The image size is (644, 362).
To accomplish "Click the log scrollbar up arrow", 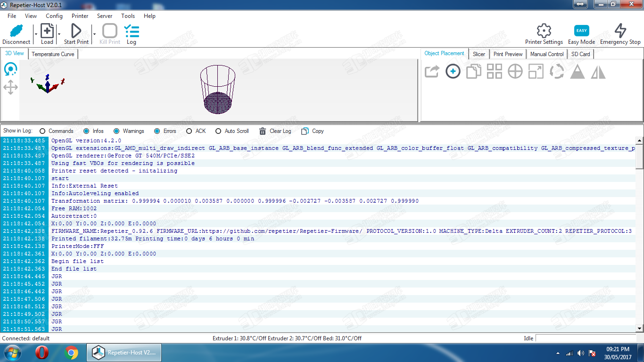I will 639,140.
